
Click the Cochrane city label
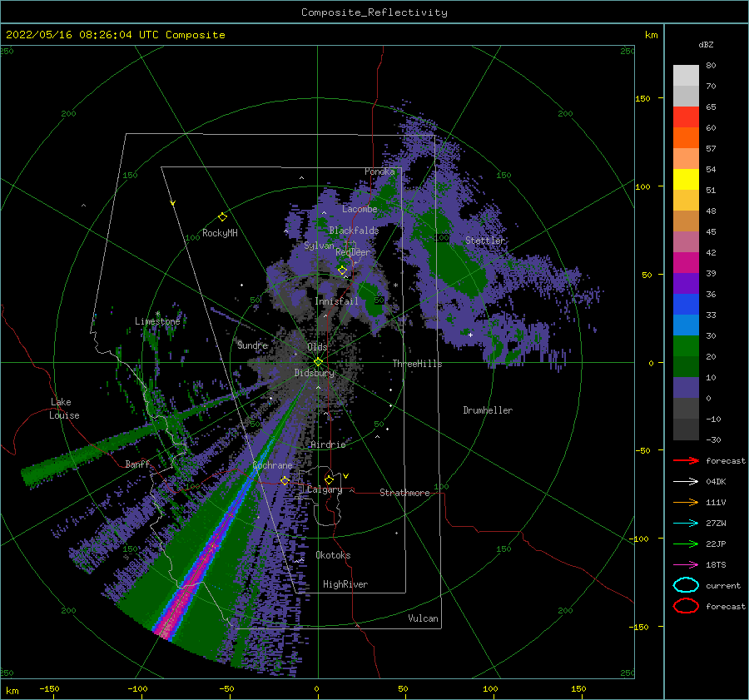272,465
